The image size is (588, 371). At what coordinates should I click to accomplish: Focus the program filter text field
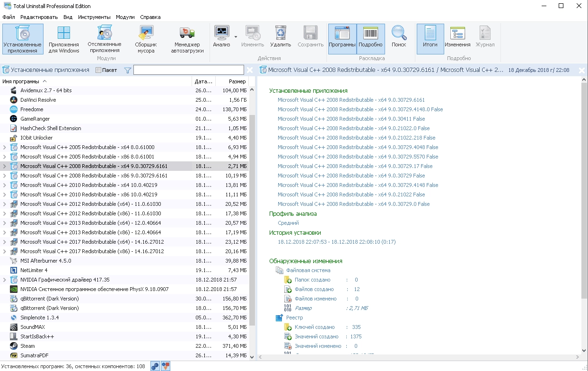point(189,70)
